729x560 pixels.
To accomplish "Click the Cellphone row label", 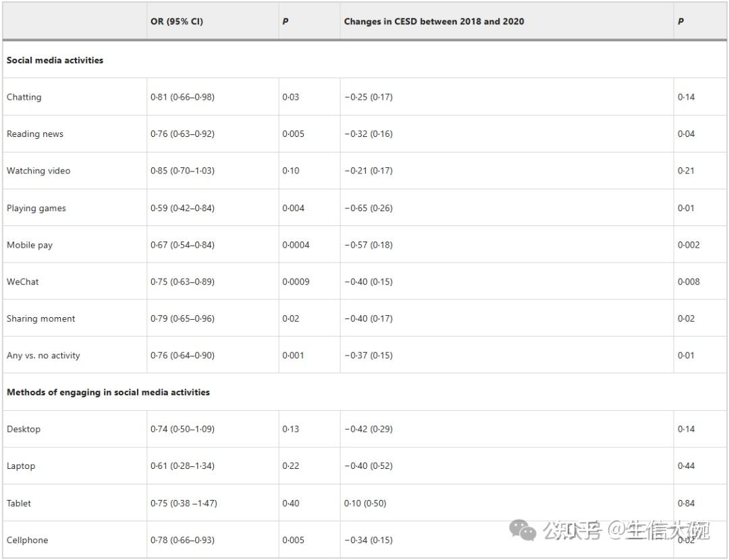I will tap(28, 540).
